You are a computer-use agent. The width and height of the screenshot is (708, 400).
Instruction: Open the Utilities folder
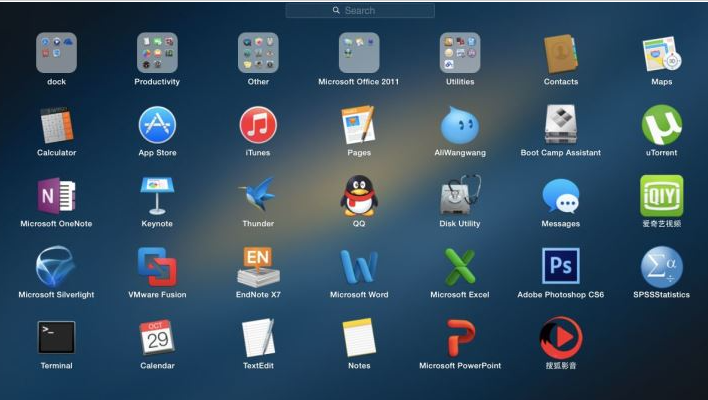click(x=460, y=53)
